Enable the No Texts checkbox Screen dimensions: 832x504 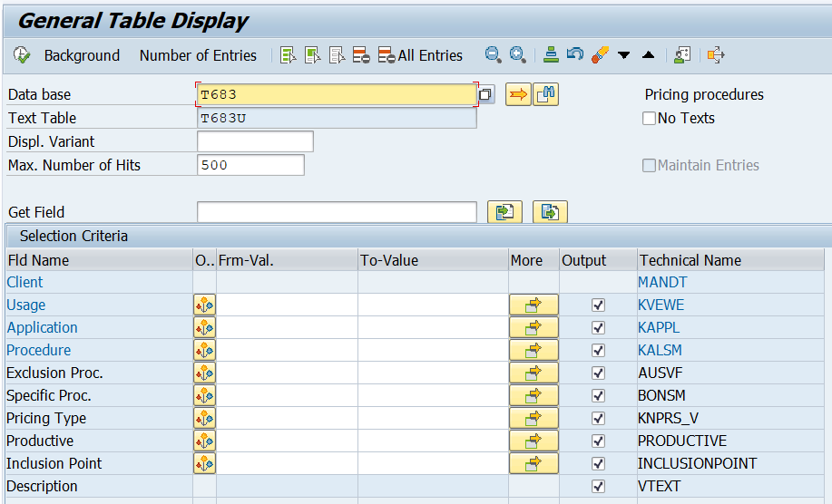649,118
